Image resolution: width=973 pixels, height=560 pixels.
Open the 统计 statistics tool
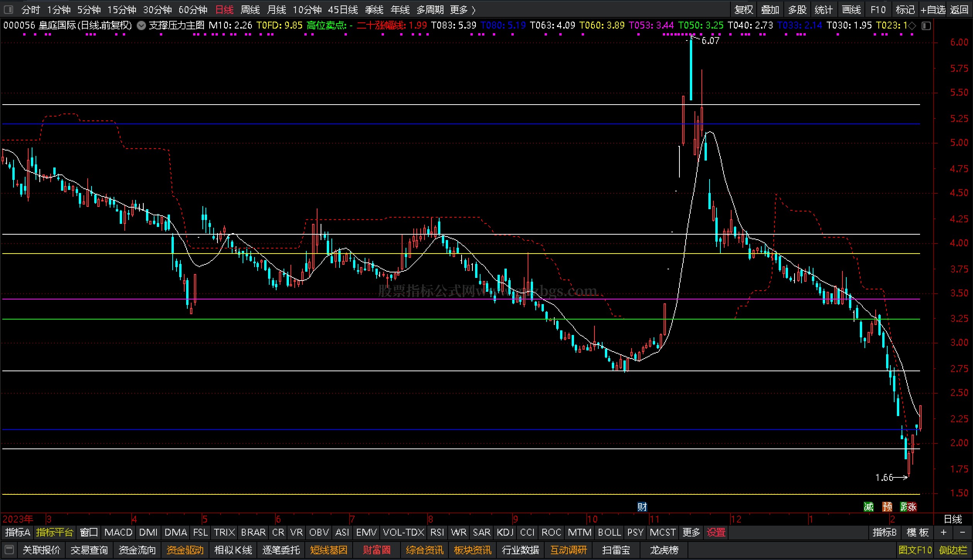[x=824, y=10]
